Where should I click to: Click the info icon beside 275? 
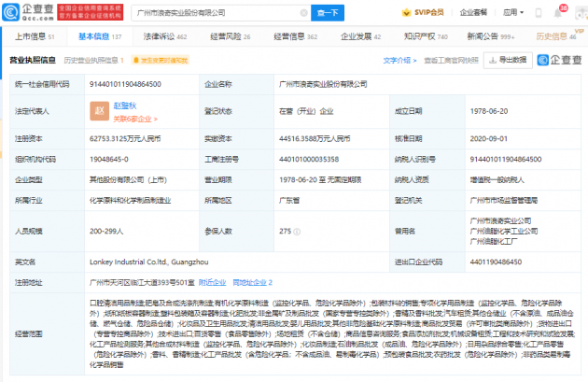tap(297, 232)
